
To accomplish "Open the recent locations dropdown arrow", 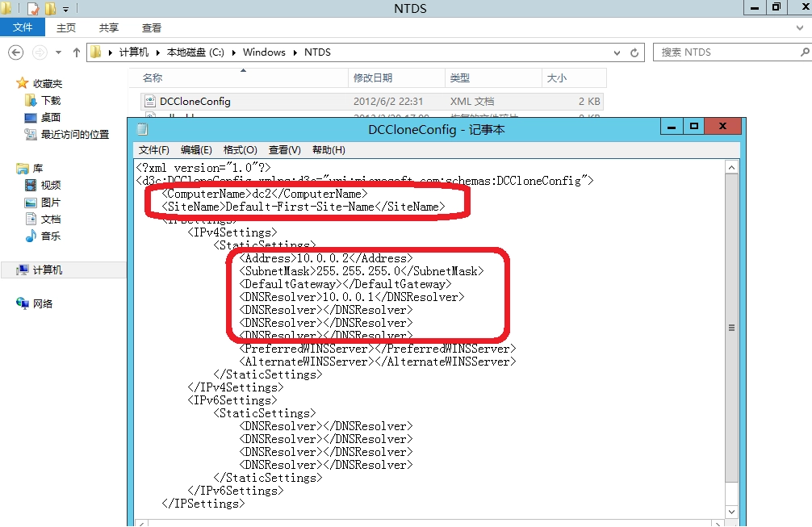I will tap(59, 52).
